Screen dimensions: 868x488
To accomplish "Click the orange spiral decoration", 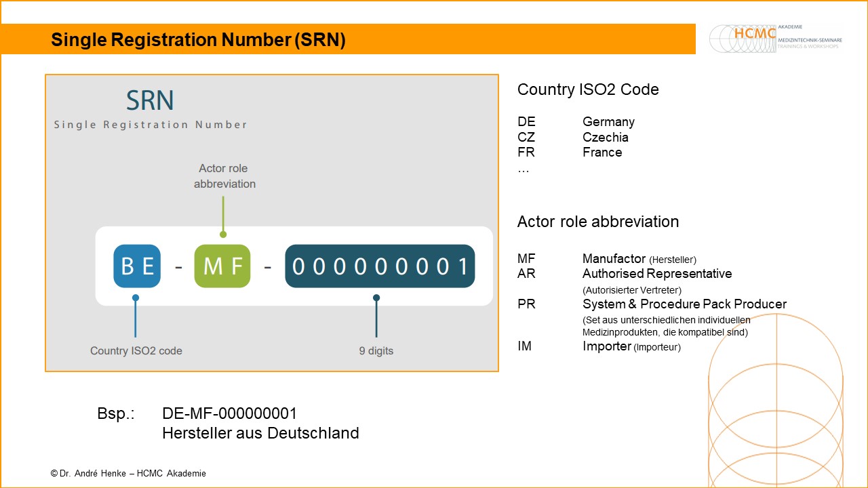I will click(775, 407).
